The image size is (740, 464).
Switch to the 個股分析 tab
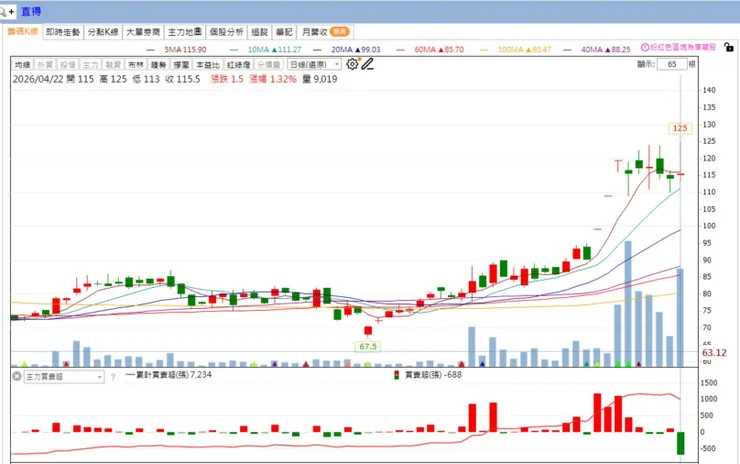(227, 32)
